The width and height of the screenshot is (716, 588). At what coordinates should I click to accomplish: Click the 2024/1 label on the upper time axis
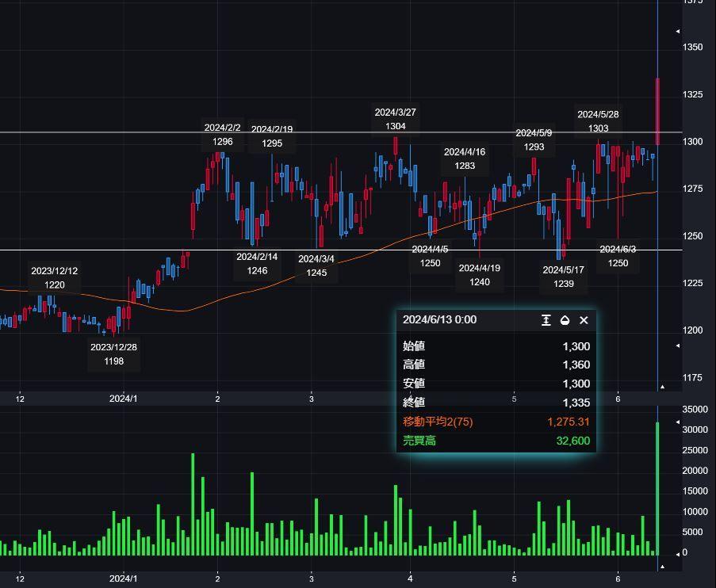(123, 399)
